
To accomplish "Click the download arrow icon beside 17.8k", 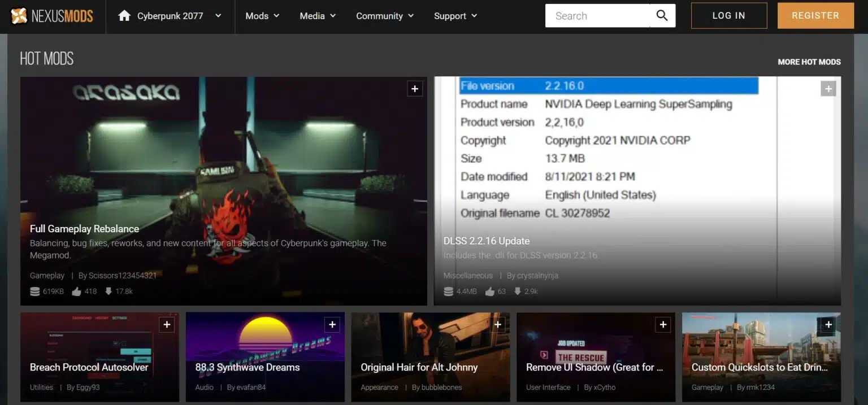I will (x=108, y=291).
